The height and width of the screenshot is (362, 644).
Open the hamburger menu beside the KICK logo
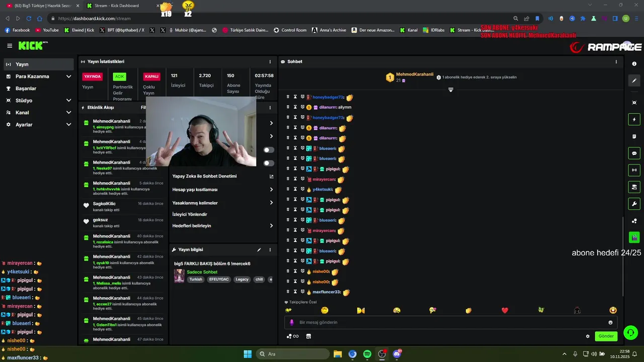click(10, 46)
